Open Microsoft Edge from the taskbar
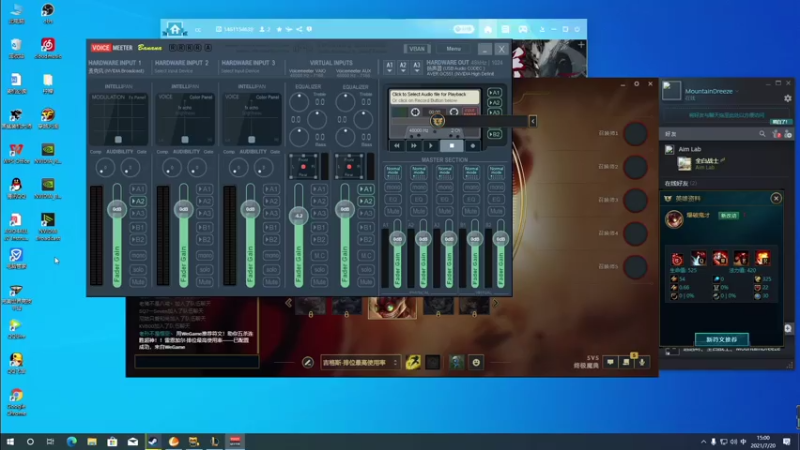Viewport: 800px width, 450px height. [71, 442]
